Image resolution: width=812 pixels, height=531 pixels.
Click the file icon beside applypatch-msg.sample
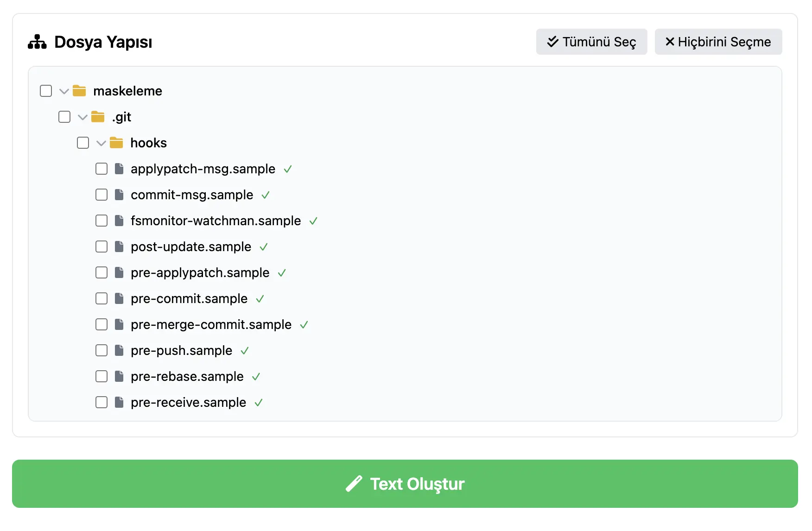point(119,169)
